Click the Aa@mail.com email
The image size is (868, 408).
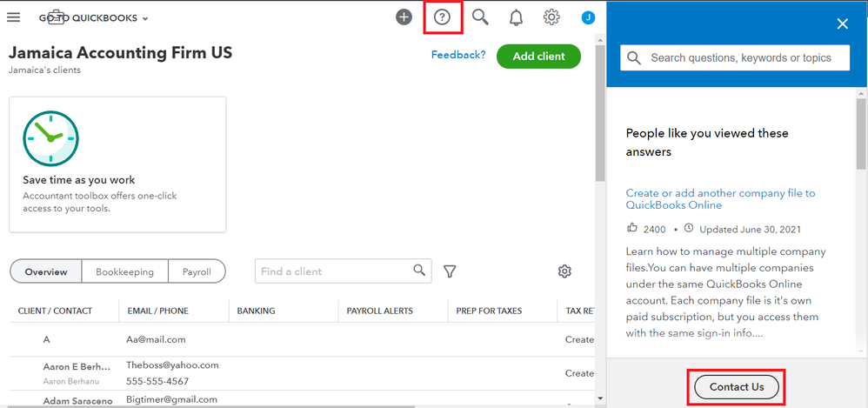(156, 339)
